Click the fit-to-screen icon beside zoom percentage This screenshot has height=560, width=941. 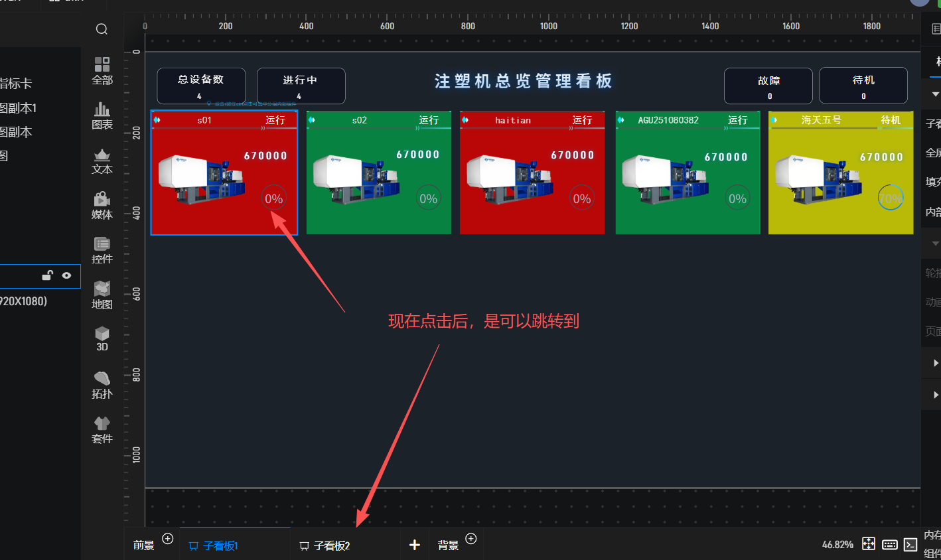pos(868,544)
